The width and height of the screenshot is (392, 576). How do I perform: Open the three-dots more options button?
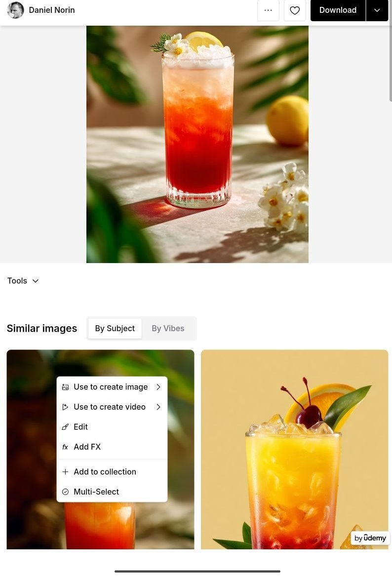coord(268,10)
